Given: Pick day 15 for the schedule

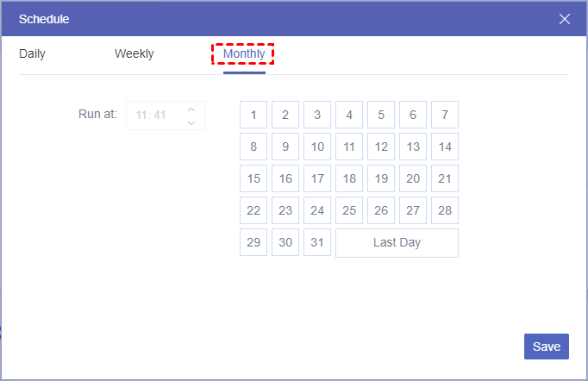Looking at the screenshot, I should pyautogui.click(x=253, y=178).
